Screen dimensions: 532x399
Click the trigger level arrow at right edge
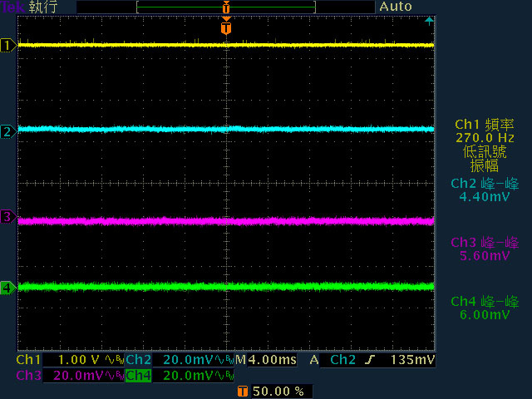(x=429, y=21)
